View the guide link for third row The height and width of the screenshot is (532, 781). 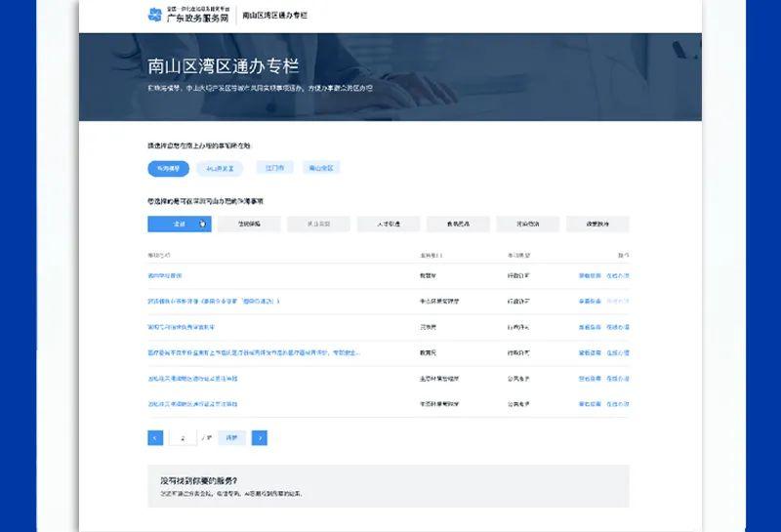pos(589,327)
